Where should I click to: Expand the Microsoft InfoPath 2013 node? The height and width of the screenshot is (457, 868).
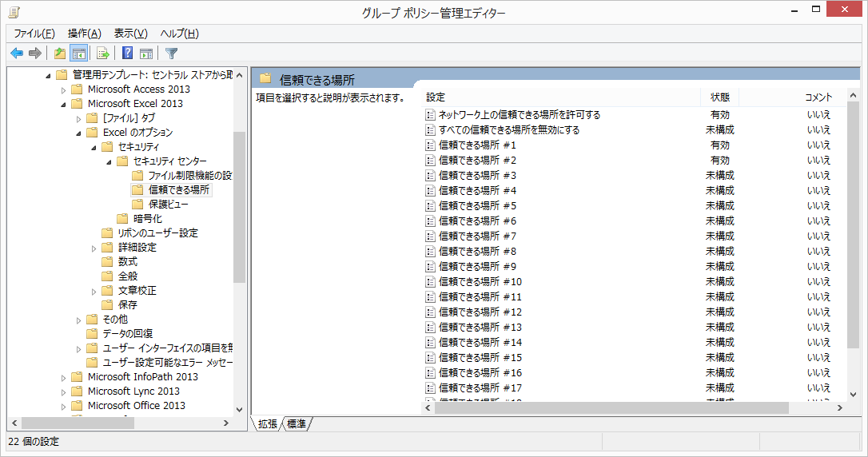pyautogui.click(x=63, y=377)
